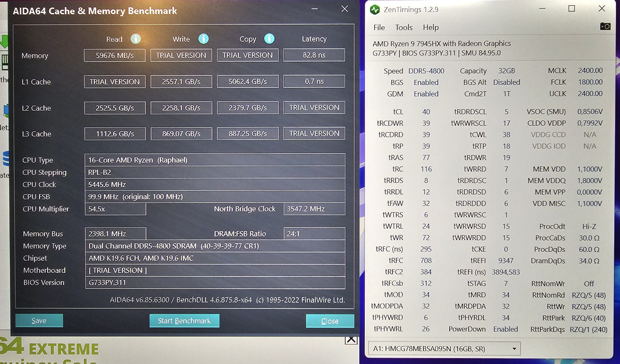Image resolution: width=620 pixels, height=364 pixels.
Task: Click the L2 Cache Read 2525.5 GB/s cell
Action: (x=115, y=108)
